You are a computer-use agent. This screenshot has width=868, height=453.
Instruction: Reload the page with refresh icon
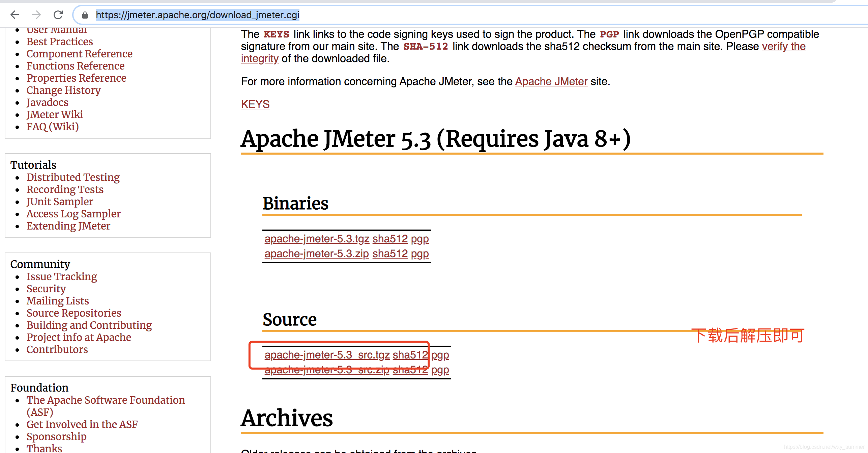pyautogui.click(x=58, y=15)
